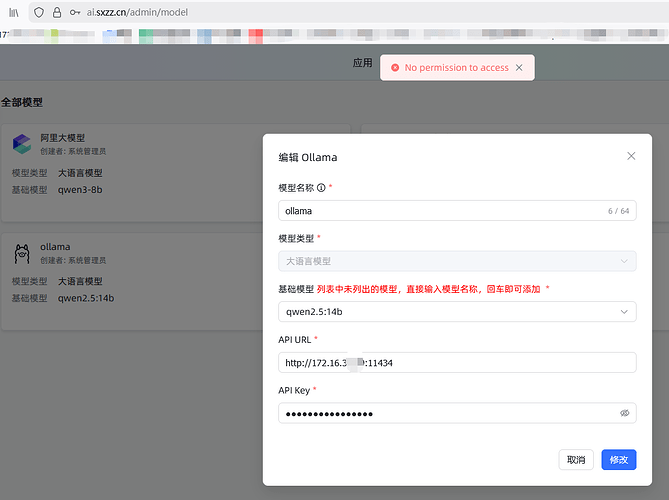Click the Ollama llama icon in model list
Image resolution: width=669 pixels, height=500 pixels.
(22, 253)
